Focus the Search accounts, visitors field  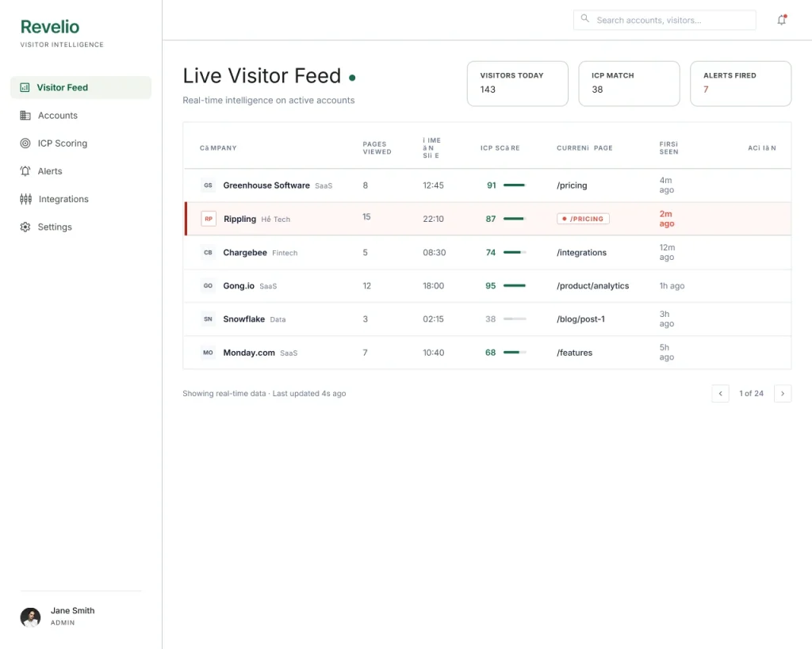pyautogui.click(x=665, y=20)
